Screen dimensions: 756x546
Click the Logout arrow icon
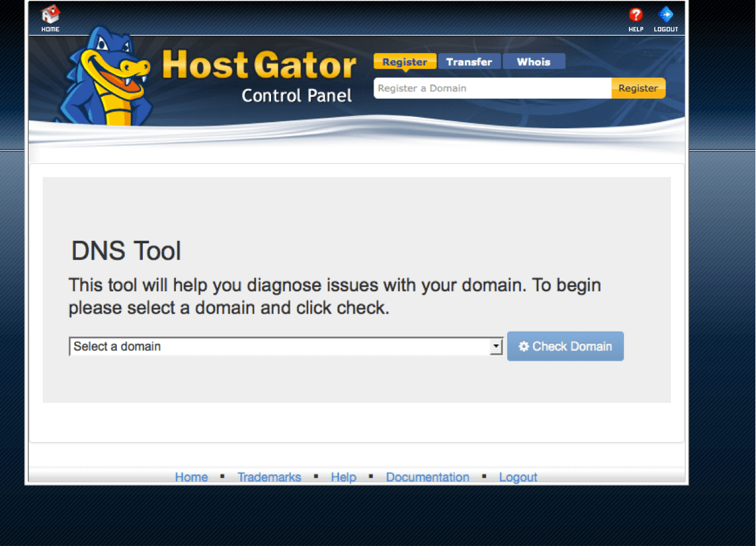pos(666,15)
